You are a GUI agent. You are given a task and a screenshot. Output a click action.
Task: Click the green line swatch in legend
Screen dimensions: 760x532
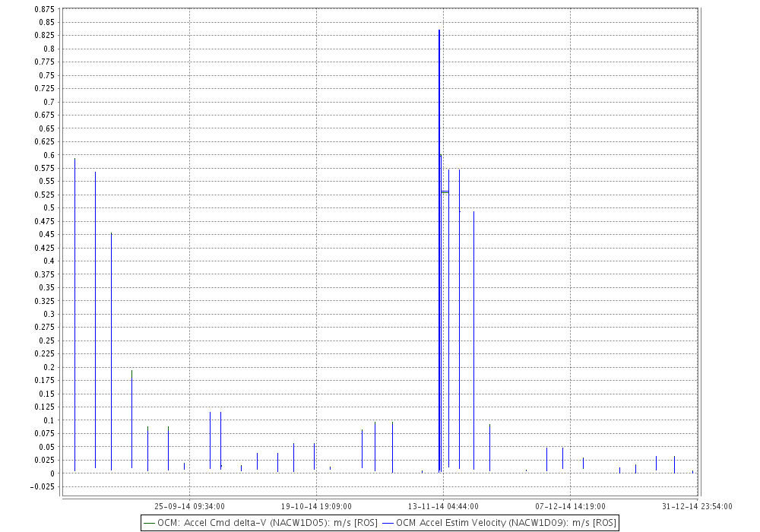(149, 524)
